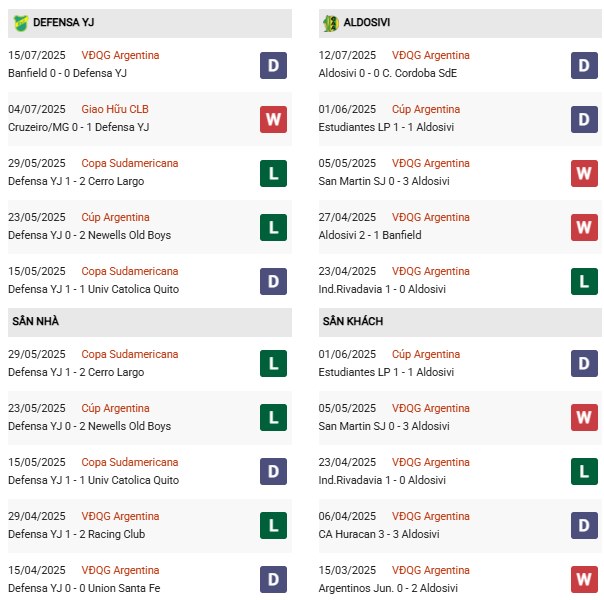The width and height of the screenshot is (604, 600).
Task: Click the L badge for Defensa YJ 1-2 Racing Club
Action: click(273, 524)
